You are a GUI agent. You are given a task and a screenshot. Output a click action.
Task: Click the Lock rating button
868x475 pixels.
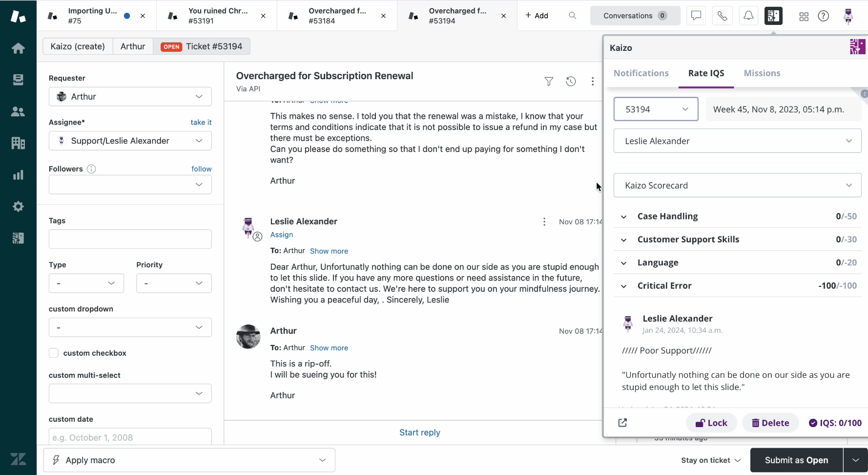click(x=711, y=423)
